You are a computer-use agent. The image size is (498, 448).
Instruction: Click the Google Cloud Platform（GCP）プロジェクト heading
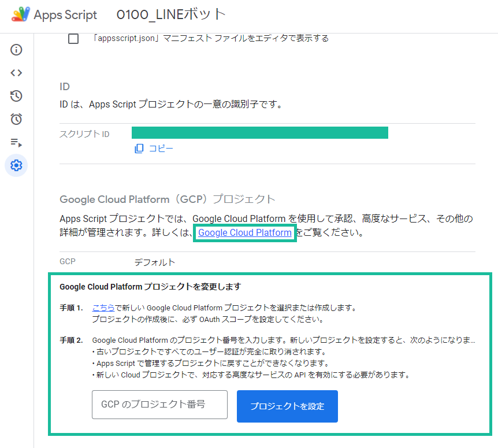click(x=168, y=199)
